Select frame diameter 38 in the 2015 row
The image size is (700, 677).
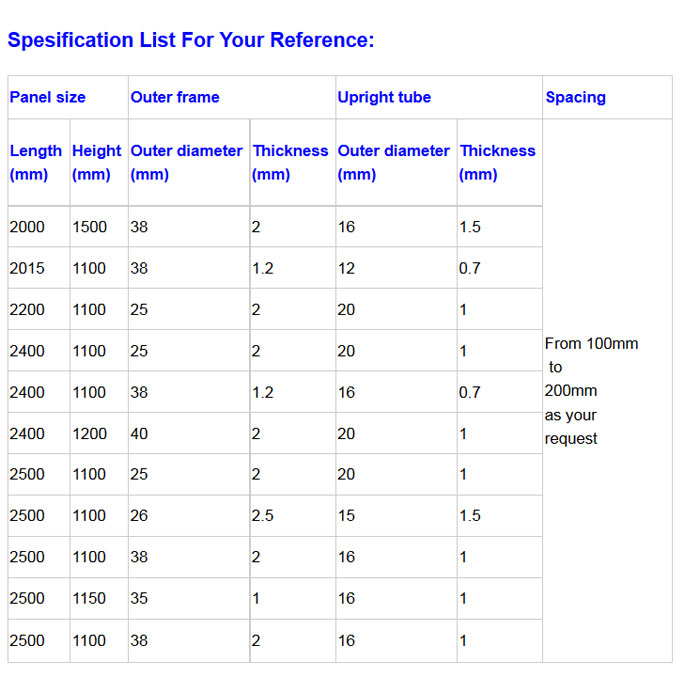coord(139,268)
